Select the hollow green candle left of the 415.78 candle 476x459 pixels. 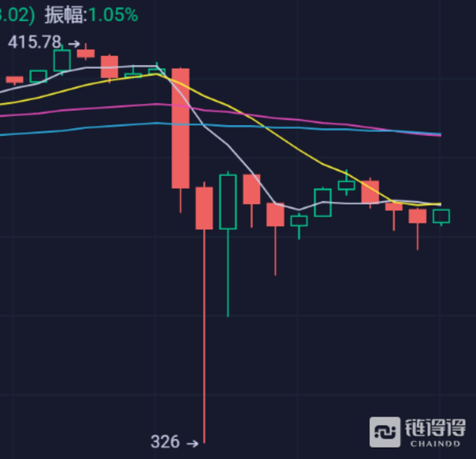click(x=62, y=61)
